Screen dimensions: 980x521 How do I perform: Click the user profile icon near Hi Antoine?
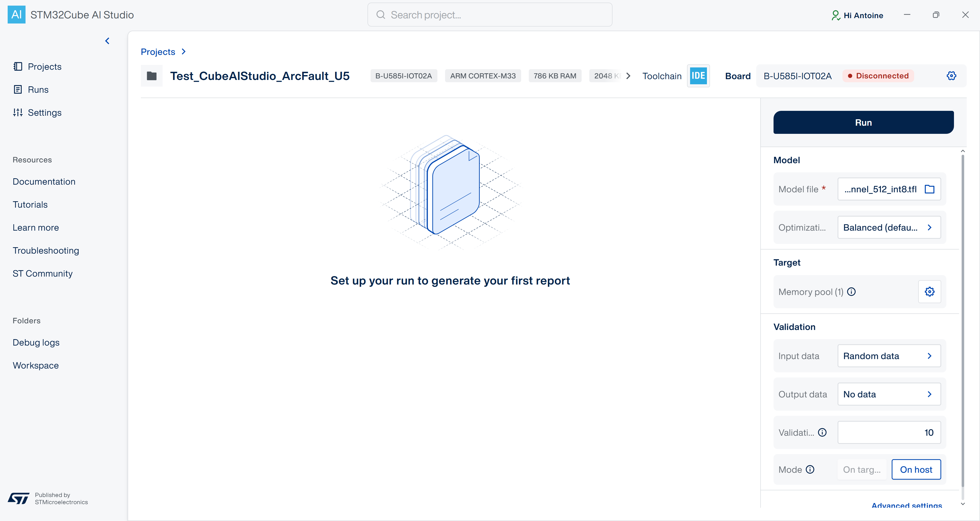point(836,15)
